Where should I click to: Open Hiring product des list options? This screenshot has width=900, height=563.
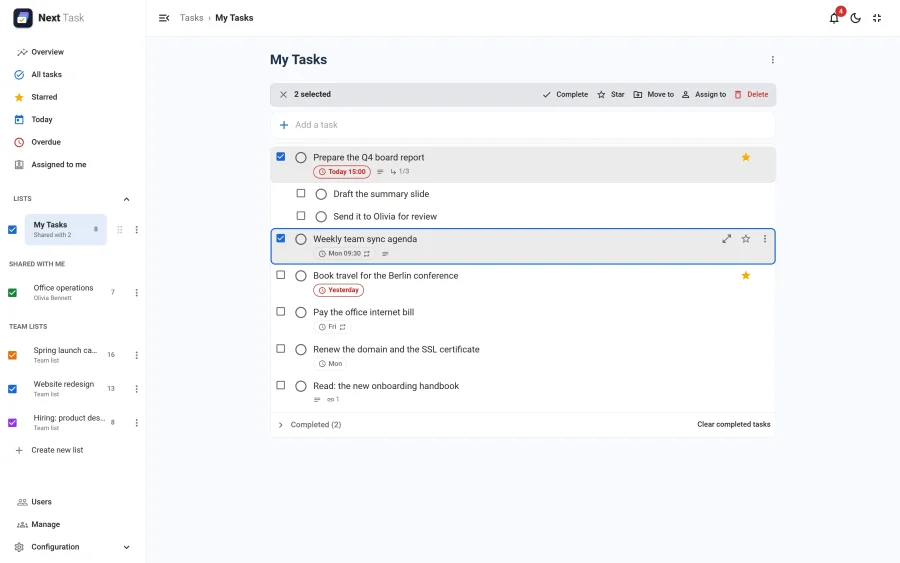pyautogui.click(x=137, y=423)
